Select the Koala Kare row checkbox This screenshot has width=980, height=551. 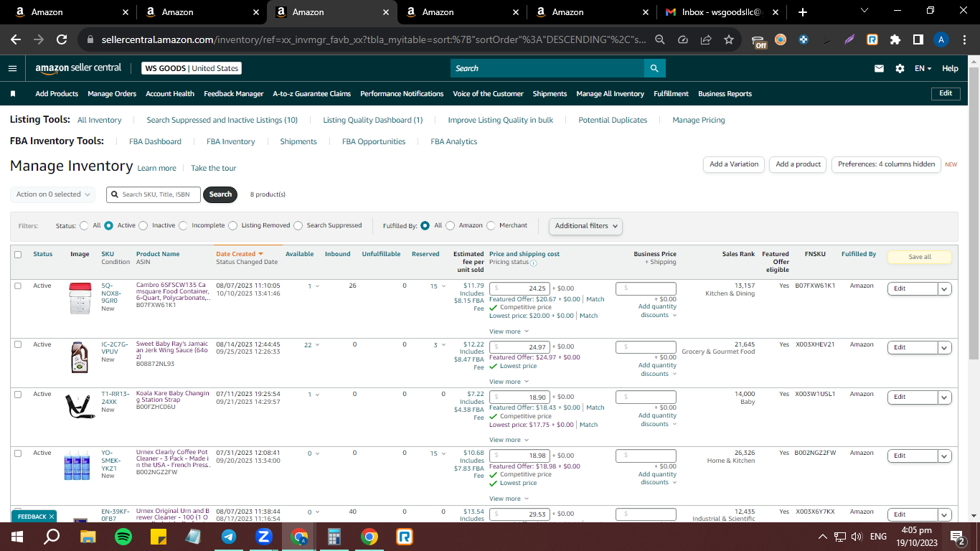click(18, 395)
